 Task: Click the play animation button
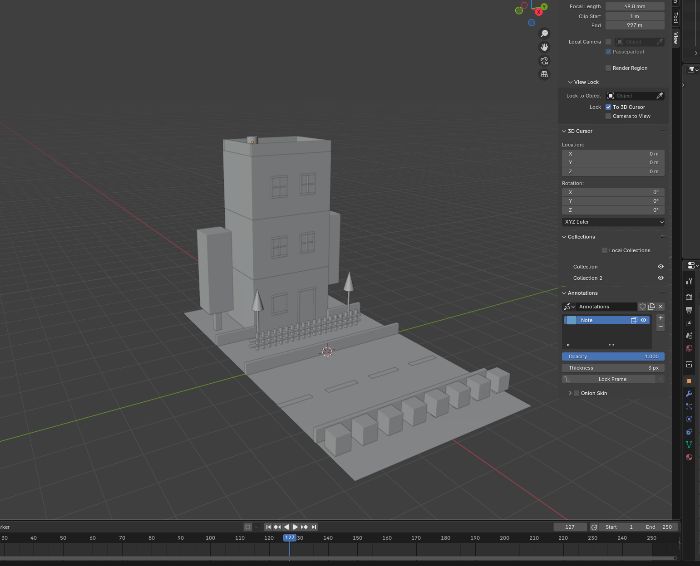(x=295, y=527)
